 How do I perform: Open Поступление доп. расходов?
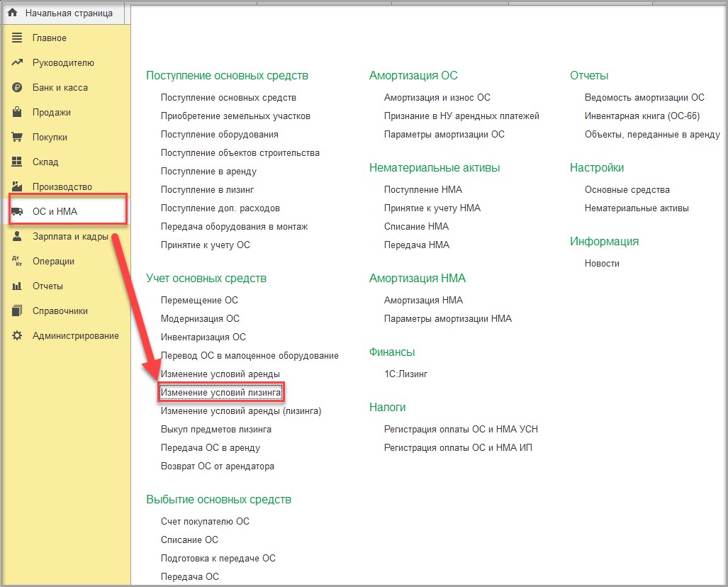pos(220,208)
